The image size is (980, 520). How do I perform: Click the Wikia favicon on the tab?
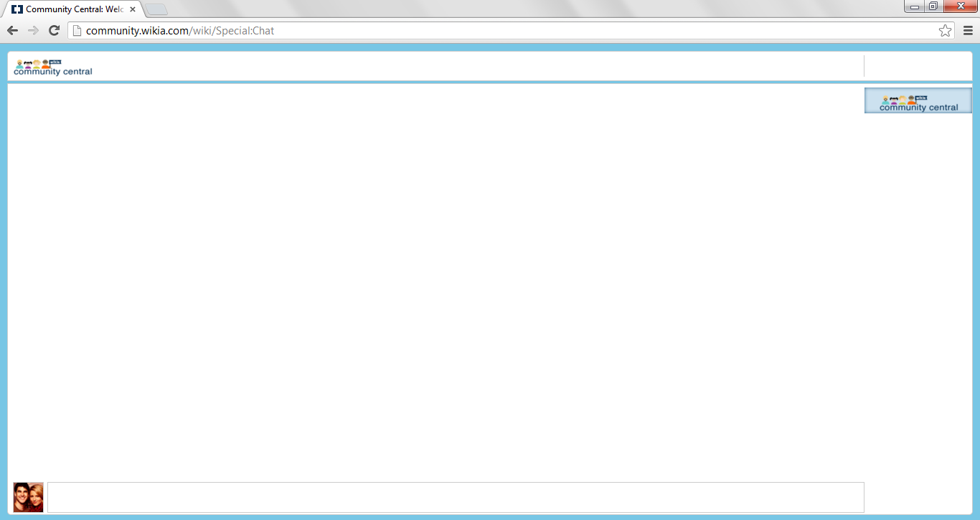[x=17, y=9]
